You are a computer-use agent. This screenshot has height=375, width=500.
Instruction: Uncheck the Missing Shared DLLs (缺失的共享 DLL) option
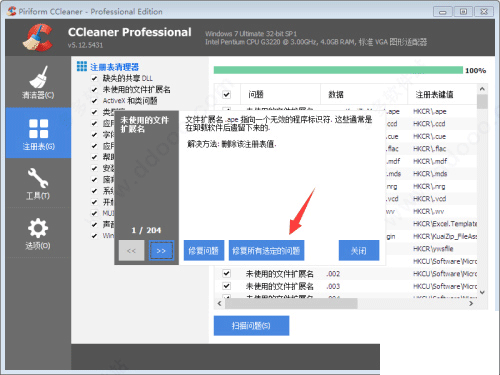point(94,78)
